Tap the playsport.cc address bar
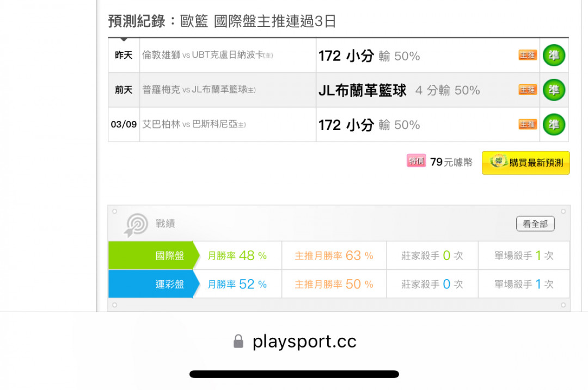Viewport: 588px width, 390px height. pyautogui.click(x=294, y=341)
